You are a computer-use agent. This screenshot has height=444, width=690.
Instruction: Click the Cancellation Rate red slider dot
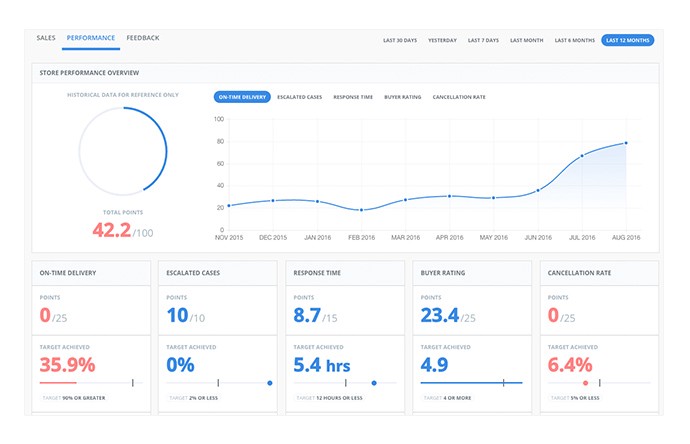[x=586, y=383]
